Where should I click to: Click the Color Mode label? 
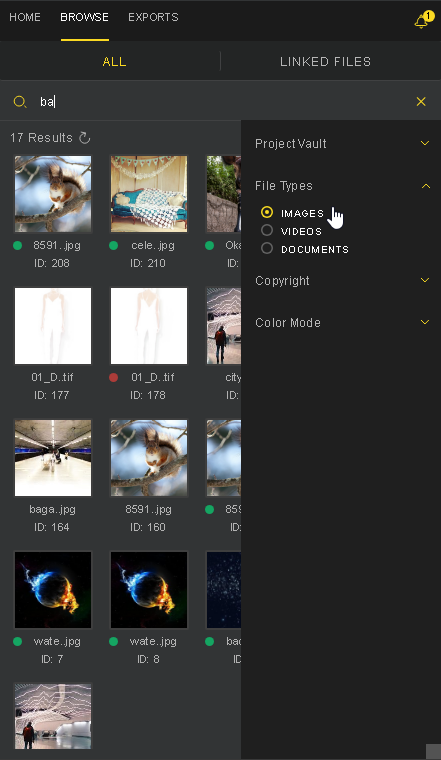click(x=288, y=322)
